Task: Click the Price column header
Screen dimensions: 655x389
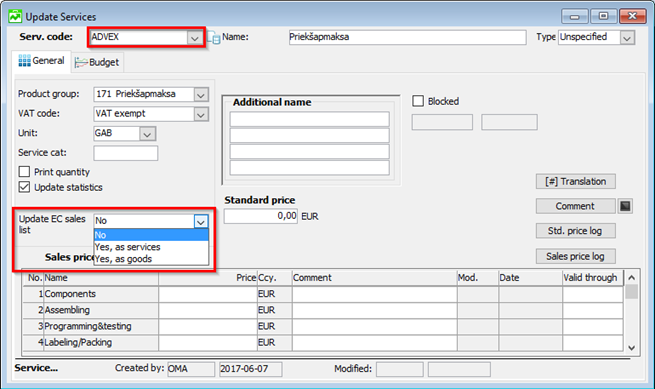Action: click(208, 278)
